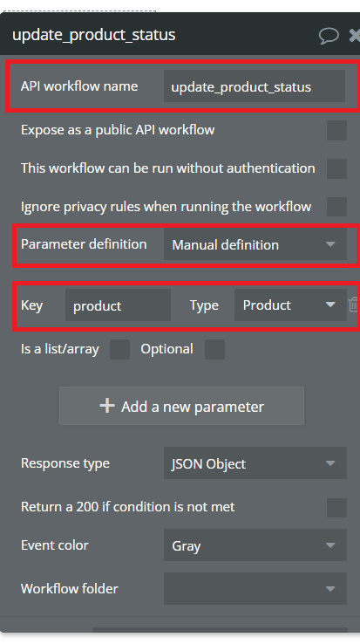Image resolution: width=360 pixels, height=644 pixels.
Task: Tick the Is a list/array checkbox
Action: [120, 350]
